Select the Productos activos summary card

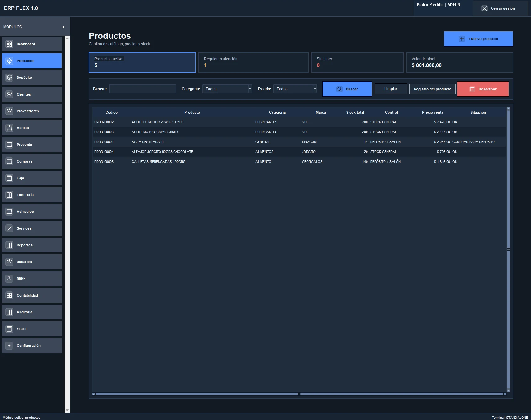142,62
